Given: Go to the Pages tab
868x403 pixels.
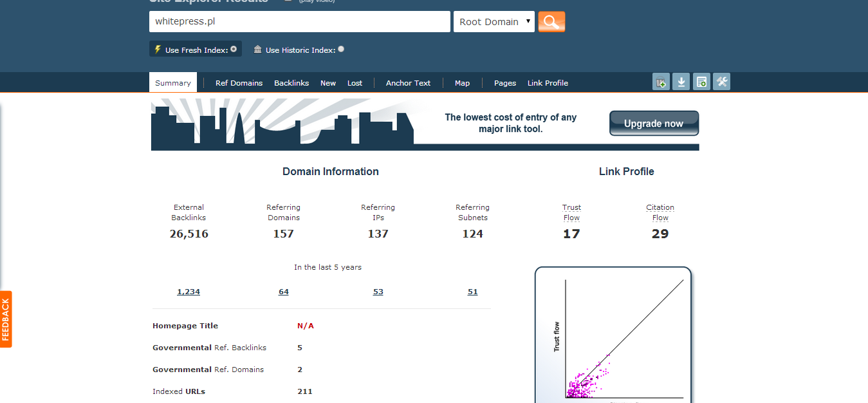Looking at the screenshot, I should 505,83.
